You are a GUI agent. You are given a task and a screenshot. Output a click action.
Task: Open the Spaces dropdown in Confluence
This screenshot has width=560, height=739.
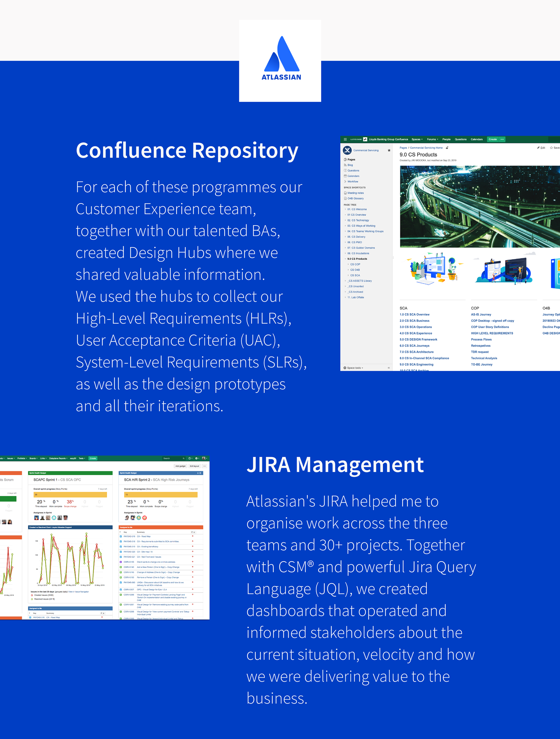pyautogui.click(x=417, y=139)
